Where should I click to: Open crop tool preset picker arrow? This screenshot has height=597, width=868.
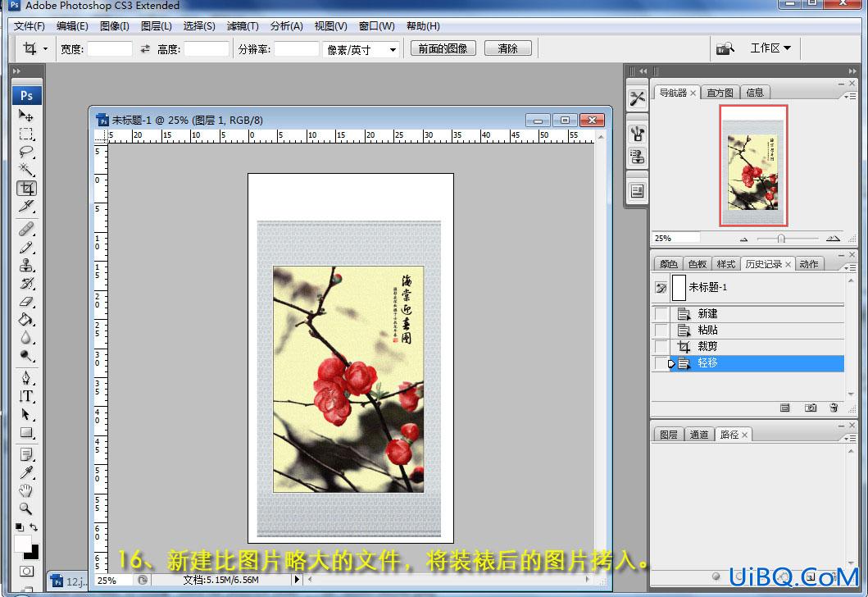coord(45,48)
